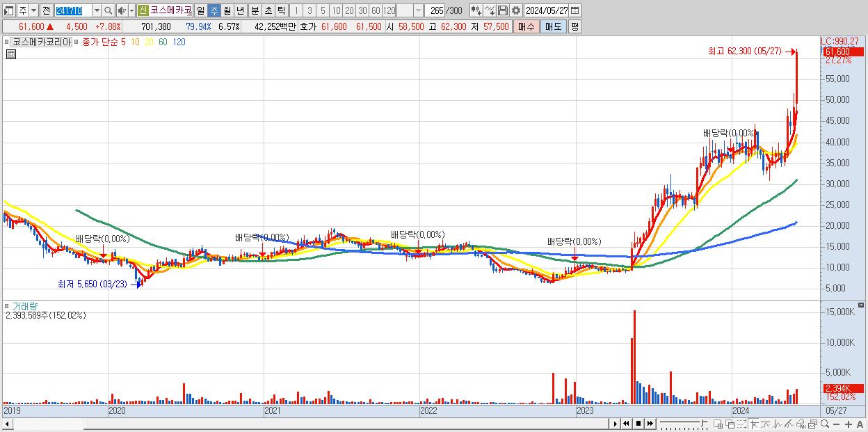
Task: Click the replay rewind button
Action: click(627, 424)
